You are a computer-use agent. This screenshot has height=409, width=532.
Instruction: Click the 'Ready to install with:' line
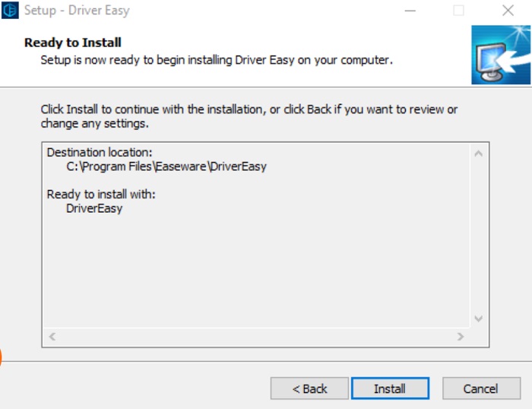point(101,194)
